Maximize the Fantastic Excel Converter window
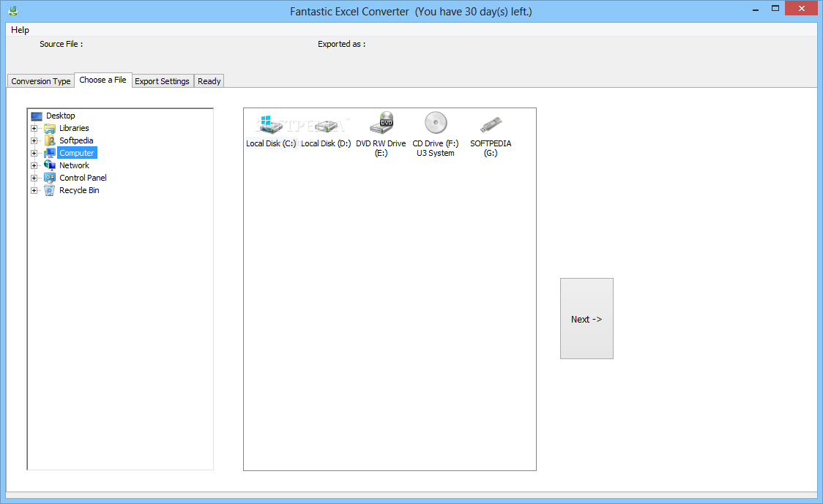 point(775,9)
